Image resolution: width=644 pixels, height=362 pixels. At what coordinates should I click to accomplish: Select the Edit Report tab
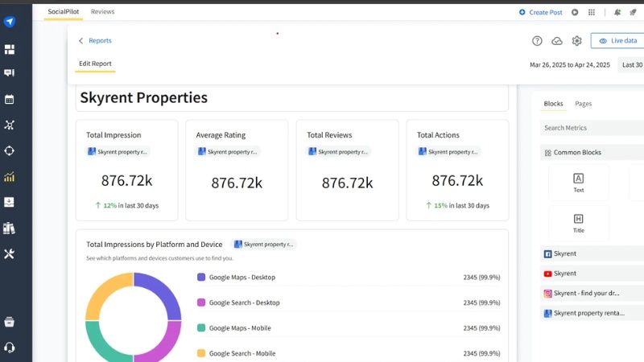[95, 64]
